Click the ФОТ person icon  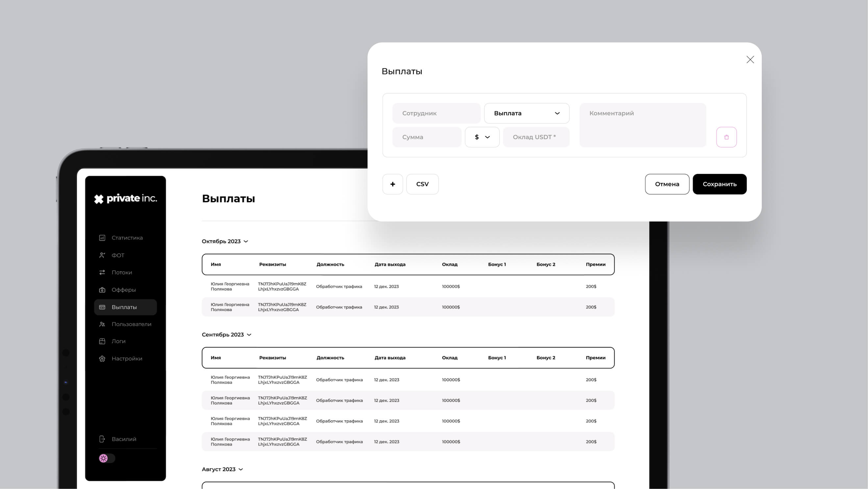tap(102, 255)
